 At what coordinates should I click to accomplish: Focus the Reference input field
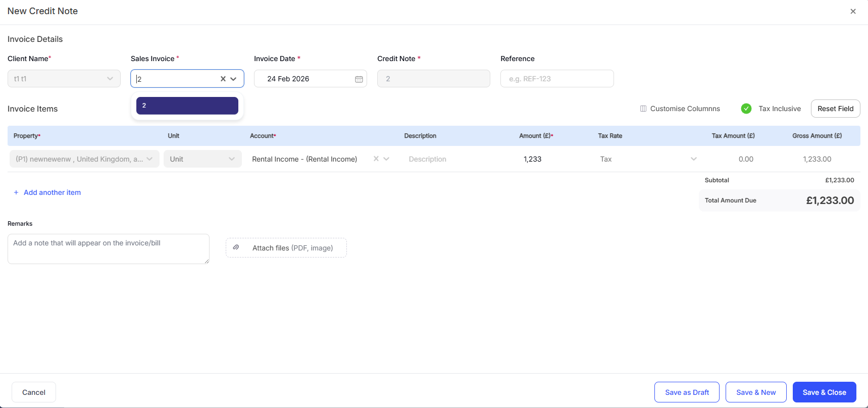coord(556,79)
